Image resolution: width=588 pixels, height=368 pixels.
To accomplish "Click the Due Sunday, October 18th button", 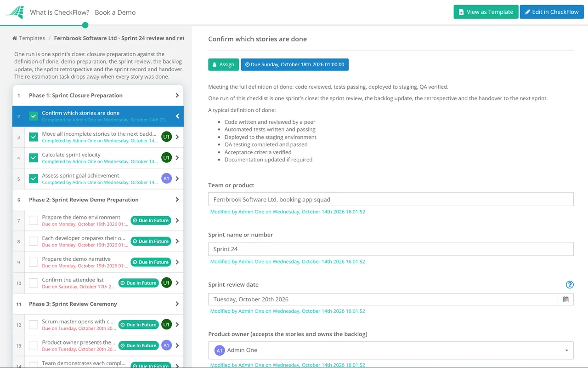I will [x=294, y=64].
